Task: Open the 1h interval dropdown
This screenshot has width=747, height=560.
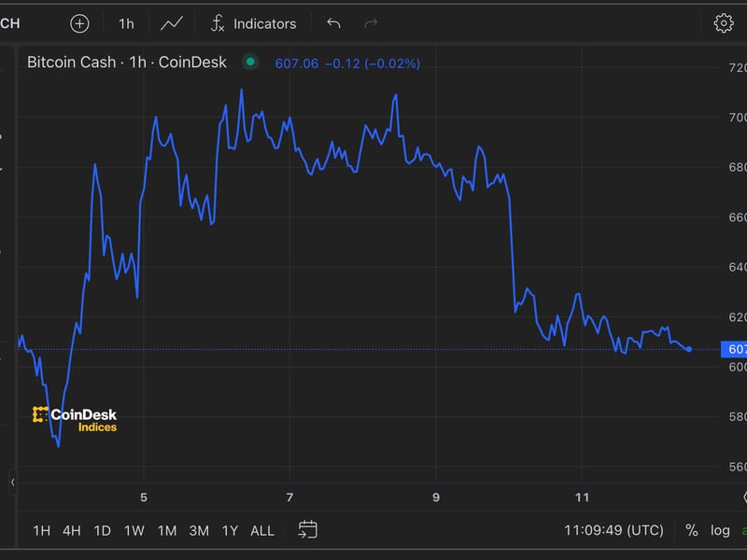Action: click(x=126, y=23)
